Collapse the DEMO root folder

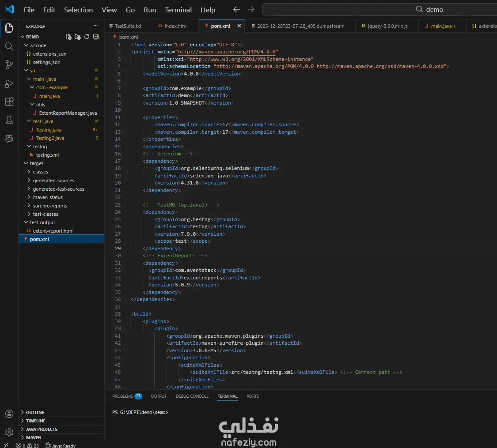[23, 37]
